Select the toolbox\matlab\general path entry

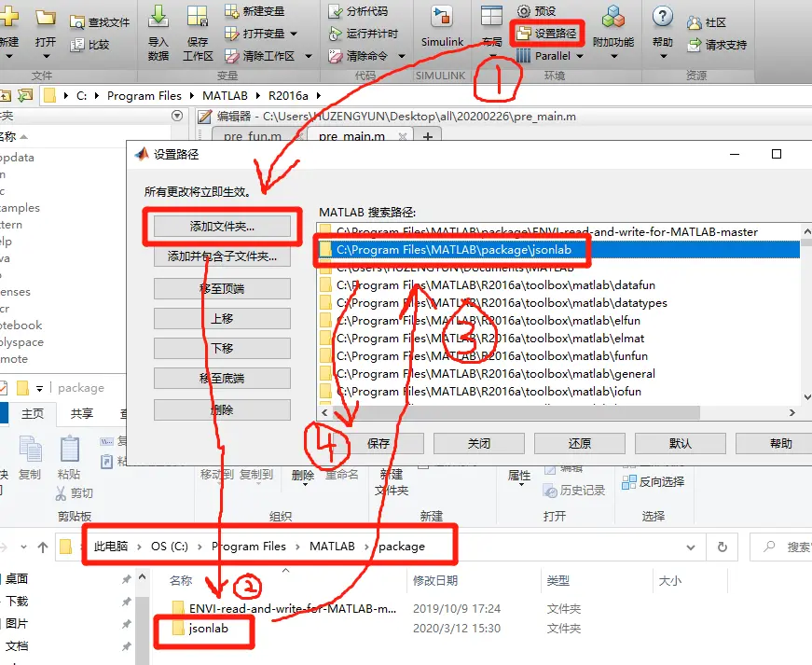coord(559,373)
